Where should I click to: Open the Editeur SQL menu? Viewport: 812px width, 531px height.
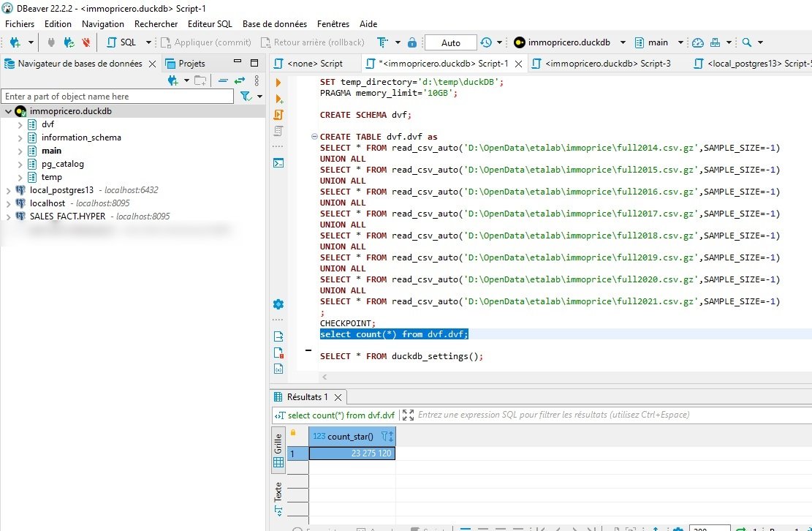[210, 24]
